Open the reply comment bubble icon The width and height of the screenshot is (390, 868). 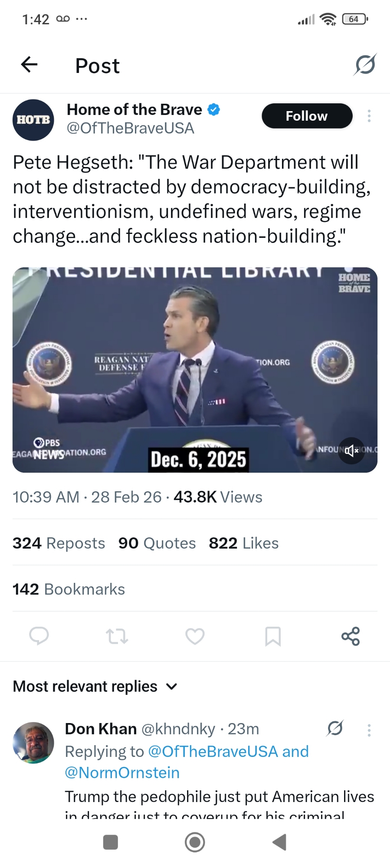pos(39,636)
